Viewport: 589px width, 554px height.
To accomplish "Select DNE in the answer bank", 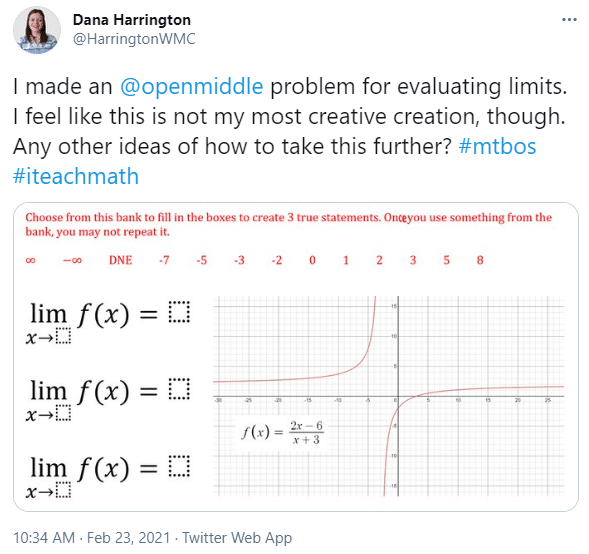I will point(120,260).
